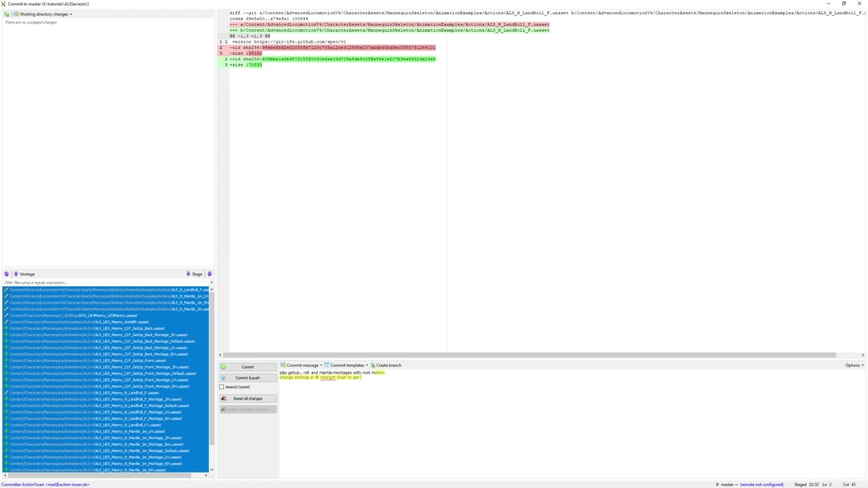This screenshot has height=488, width=868.
Task: Select staged file ALS_UE5_Manny_N_LandRoll_F1.uasset
Action: point(106,425)
